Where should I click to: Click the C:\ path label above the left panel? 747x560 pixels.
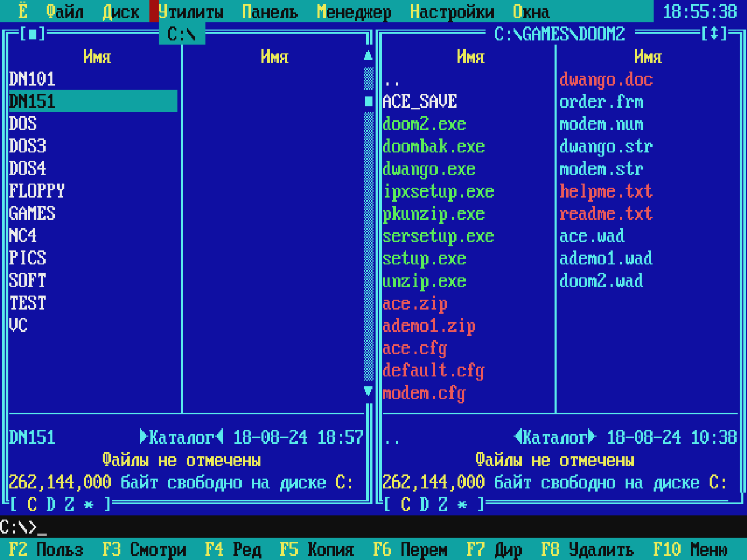[x=182, y=34]
